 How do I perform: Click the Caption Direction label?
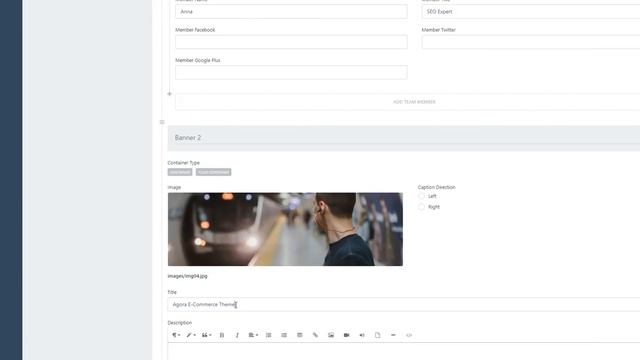tap(436, 187)
